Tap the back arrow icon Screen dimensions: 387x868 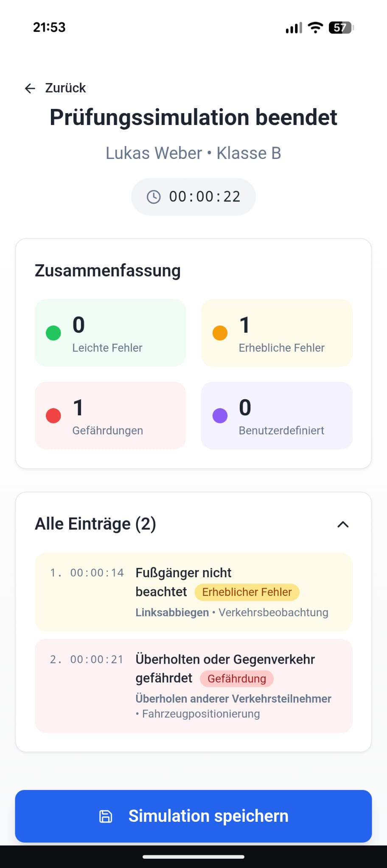tap(30, 88)
